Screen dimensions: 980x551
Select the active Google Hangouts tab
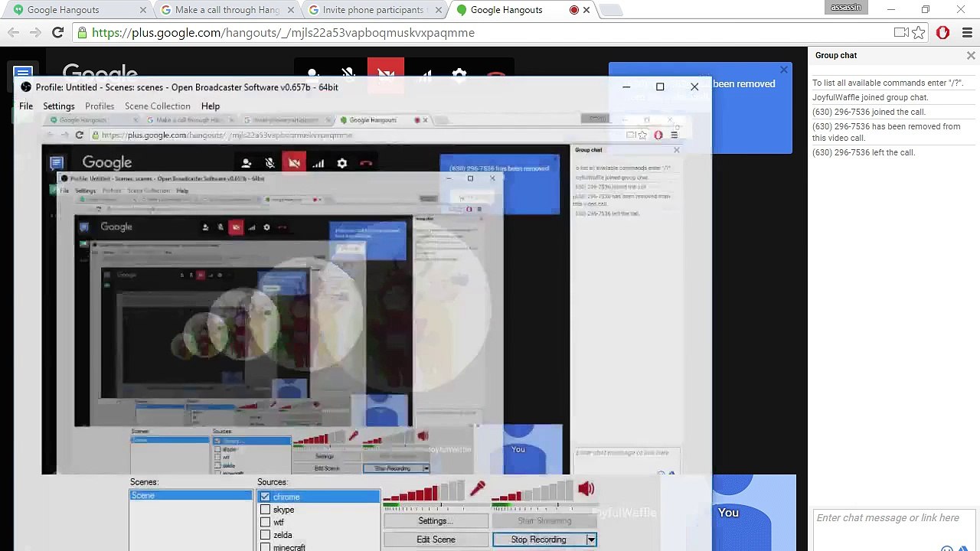click(521, 10)
